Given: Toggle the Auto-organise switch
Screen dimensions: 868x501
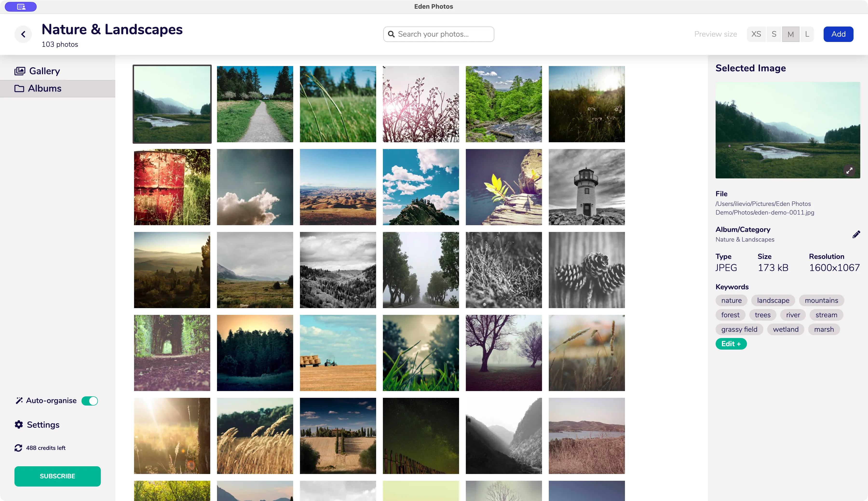Looking at the screenshot, I should (90, 401).
